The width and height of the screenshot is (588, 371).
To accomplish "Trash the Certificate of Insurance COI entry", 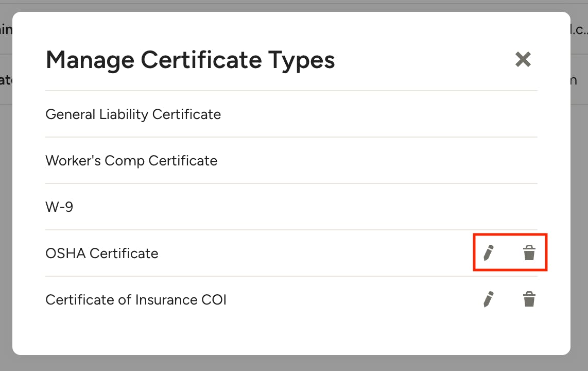I will pyautogui.click(x=529, y=299).
